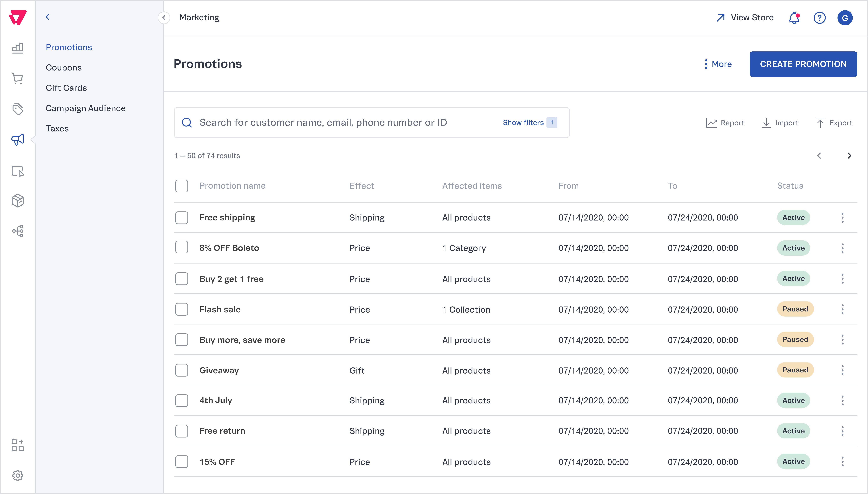
Task: Open options menu for Giveaway row
Action: coord(842,370)
